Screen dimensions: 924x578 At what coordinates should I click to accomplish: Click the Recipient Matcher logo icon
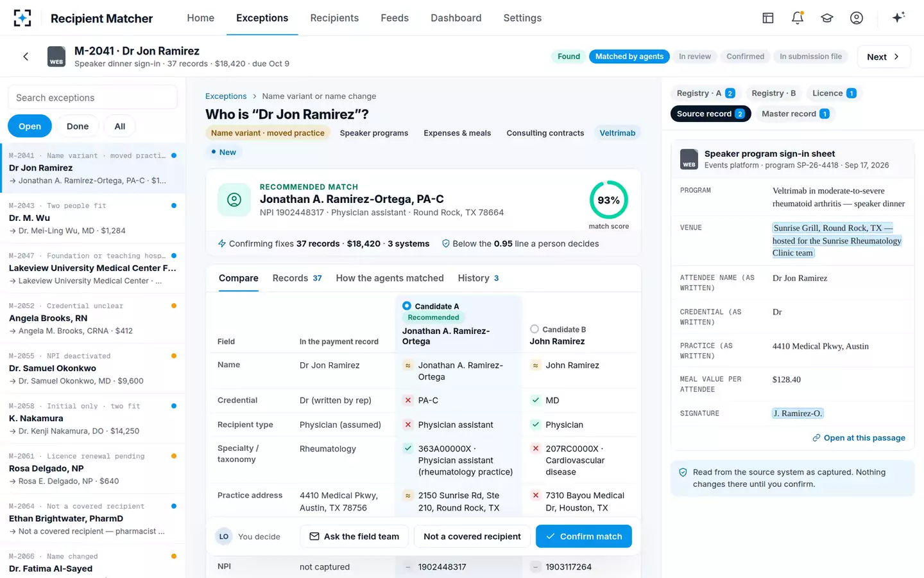[22, 18]
